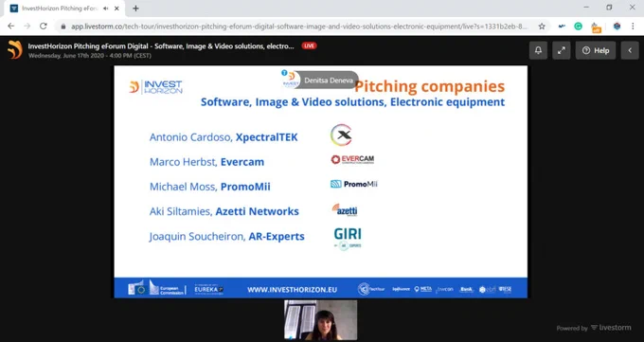
Task: Click the presenter webcam thumbnail
Action: [320, 320]
